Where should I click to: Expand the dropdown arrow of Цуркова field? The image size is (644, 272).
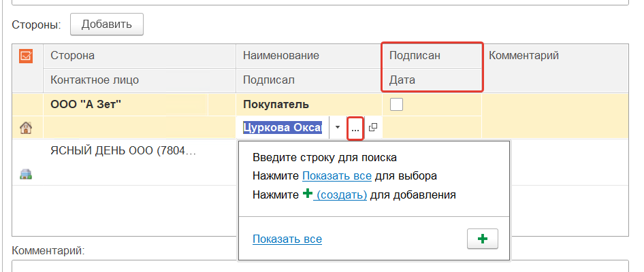[338, 127]
